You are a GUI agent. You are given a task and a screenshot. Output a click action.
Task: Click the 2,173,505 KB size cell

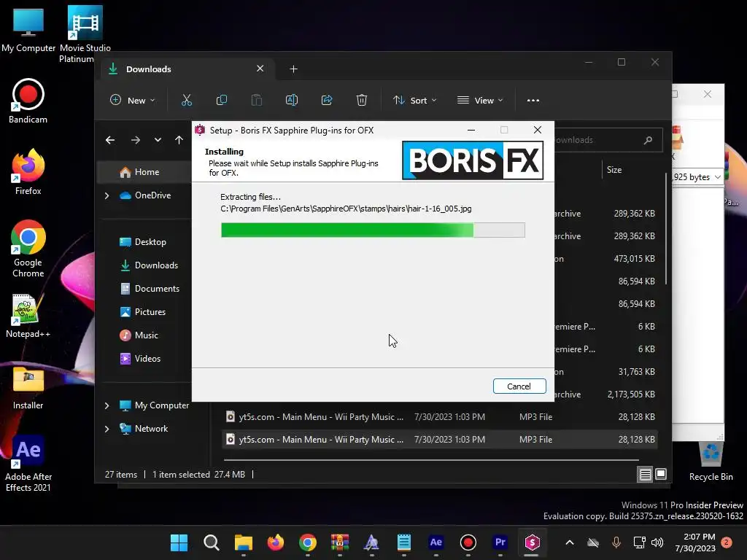point(631,394)
